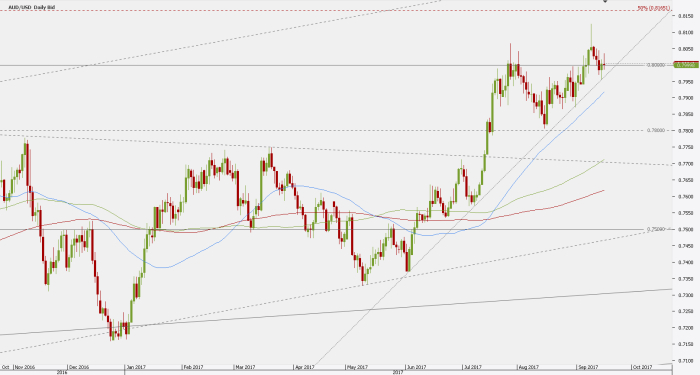Click the 0.75000 horizontal level label

656,229
